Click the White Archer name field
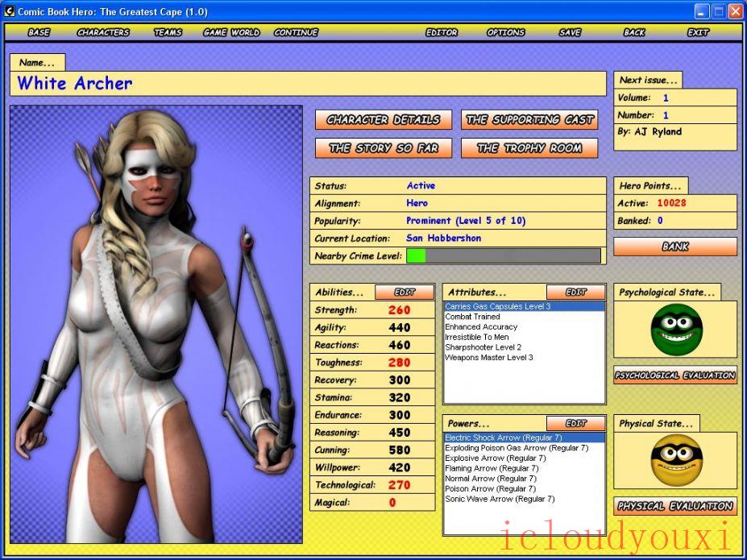This screenshot has height=560, width=747. click(308, 83)
